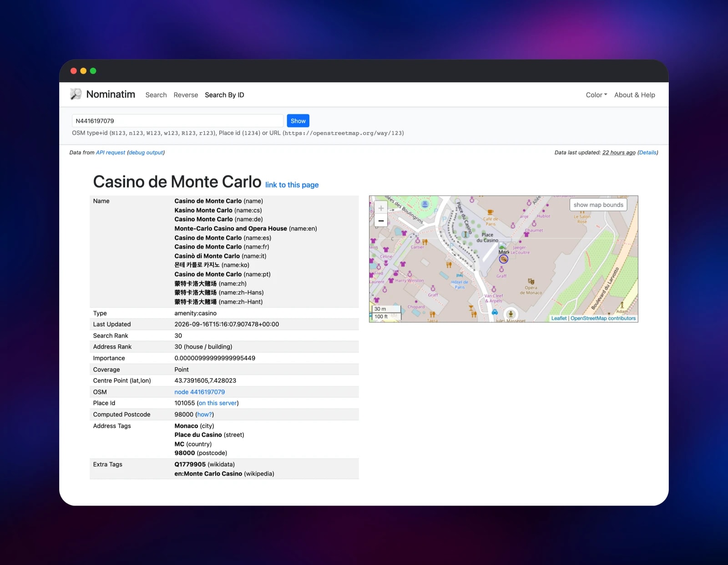Click the yellow minimize window button
Viewport: 728px width, 565px height.
pyautogui.click(x=83, y=71)
